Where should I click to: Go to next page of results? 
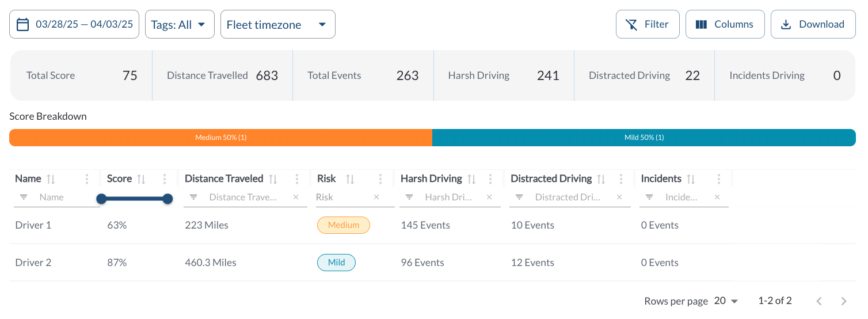click(x=844, y=301)
